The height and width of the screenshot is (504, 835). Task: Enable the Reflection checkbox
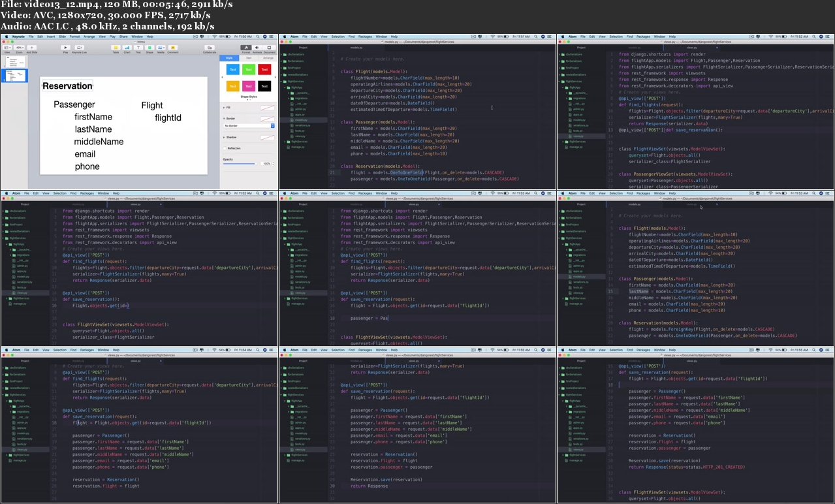[x=225, y=148]
